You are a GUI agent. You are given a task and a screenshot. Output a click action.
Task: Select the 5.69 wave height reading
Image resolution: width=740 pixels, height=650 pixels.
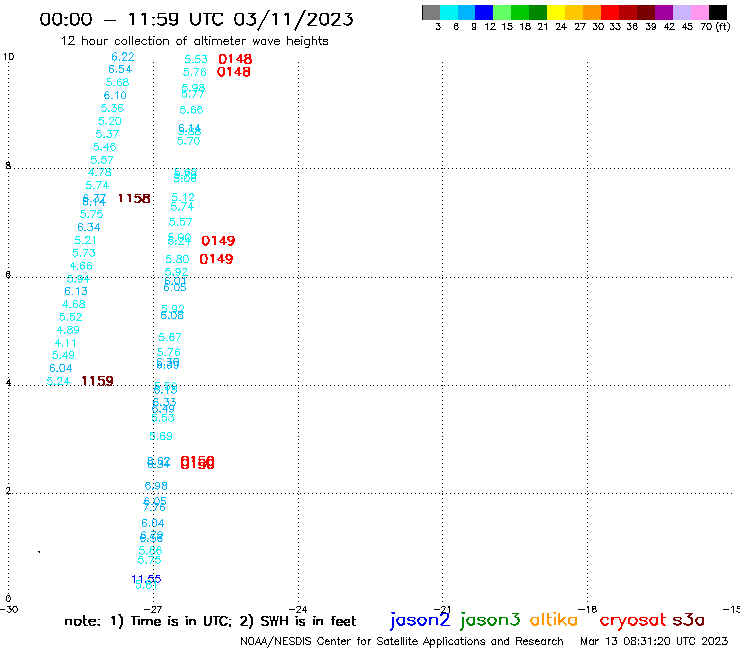point(161,436)
